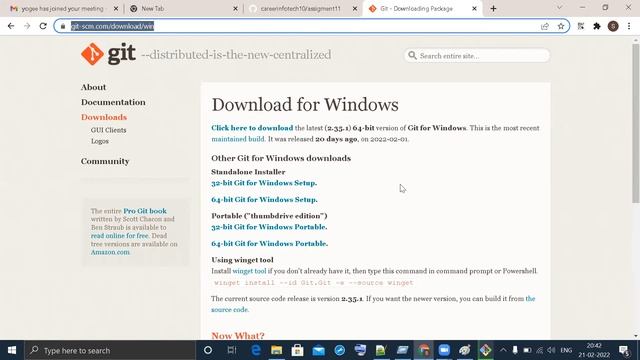
Task: Open the 'maintained build' link
Action: point(238,139)
